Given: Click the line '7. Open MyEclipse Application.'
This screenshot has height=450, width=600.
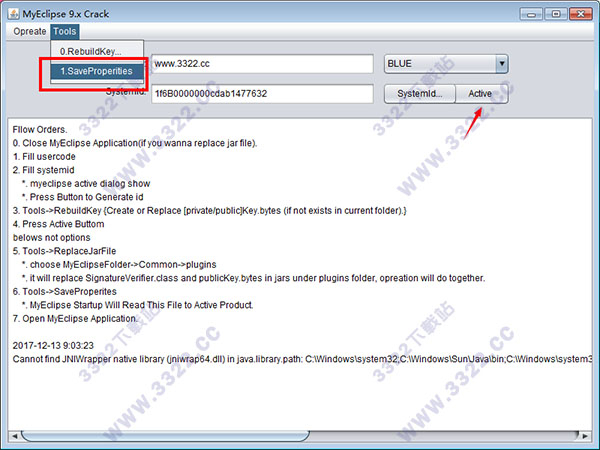Looking at the screenshot, I should [x=75, y=318].
